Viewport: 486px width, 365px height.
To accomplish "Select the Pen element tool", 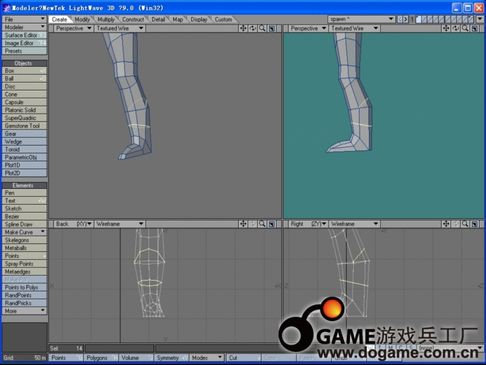I will 24,193.
